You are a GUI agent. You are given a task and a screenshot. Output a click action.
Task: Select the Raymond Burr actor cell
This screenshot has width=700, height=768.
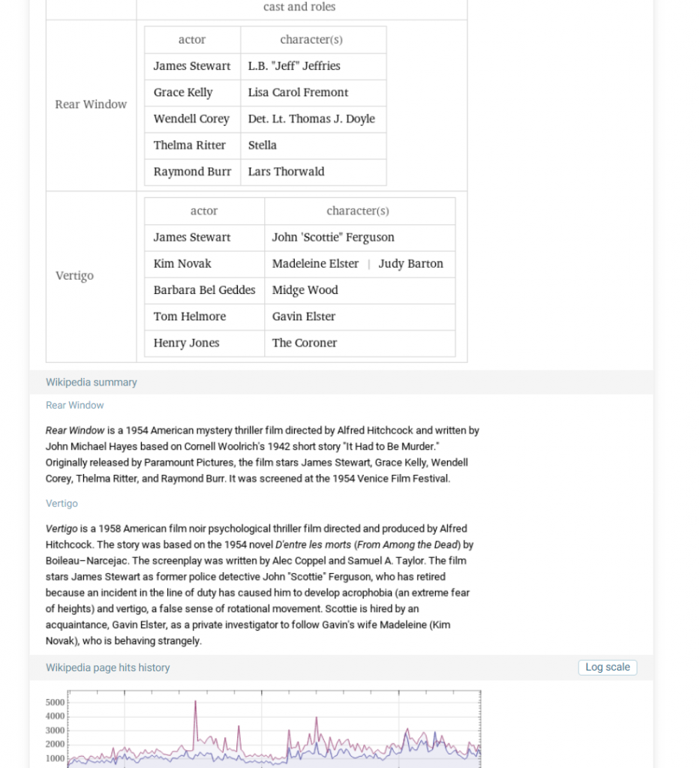[x=192, y=171]
